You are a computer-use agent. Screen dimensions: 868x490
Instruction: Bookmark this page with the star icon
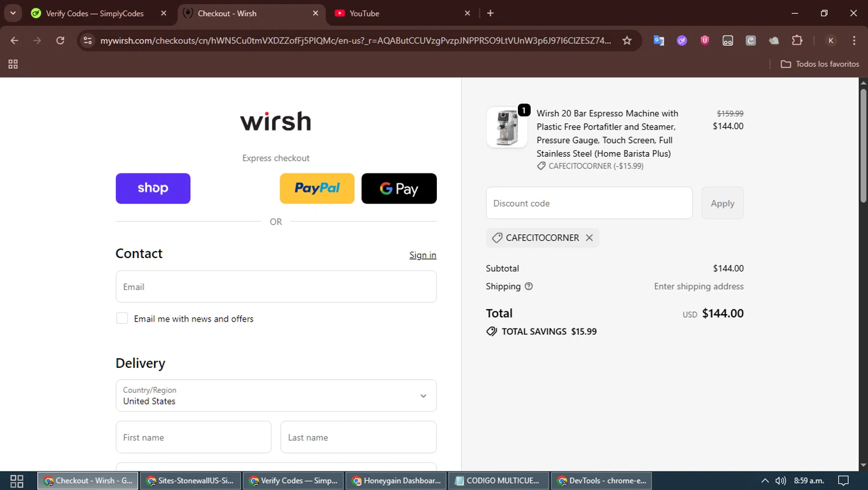coord(627,40)
